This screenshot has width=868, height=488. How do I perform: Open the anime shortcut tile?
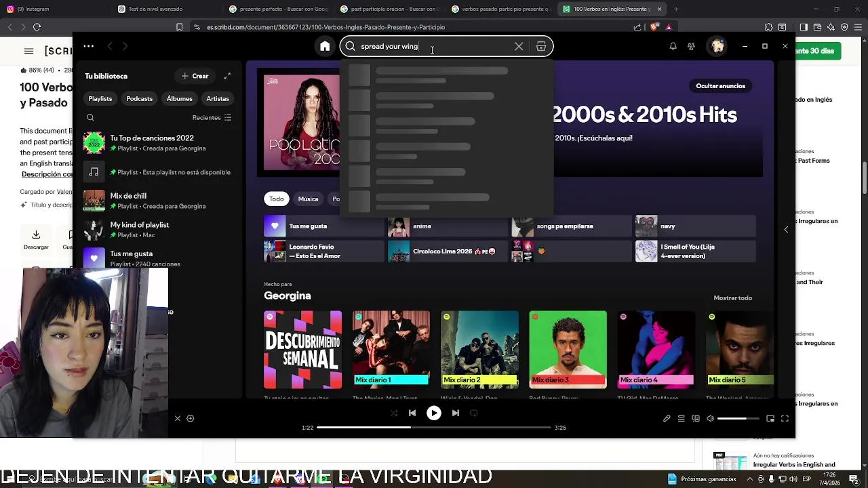[x=448, y=226]
